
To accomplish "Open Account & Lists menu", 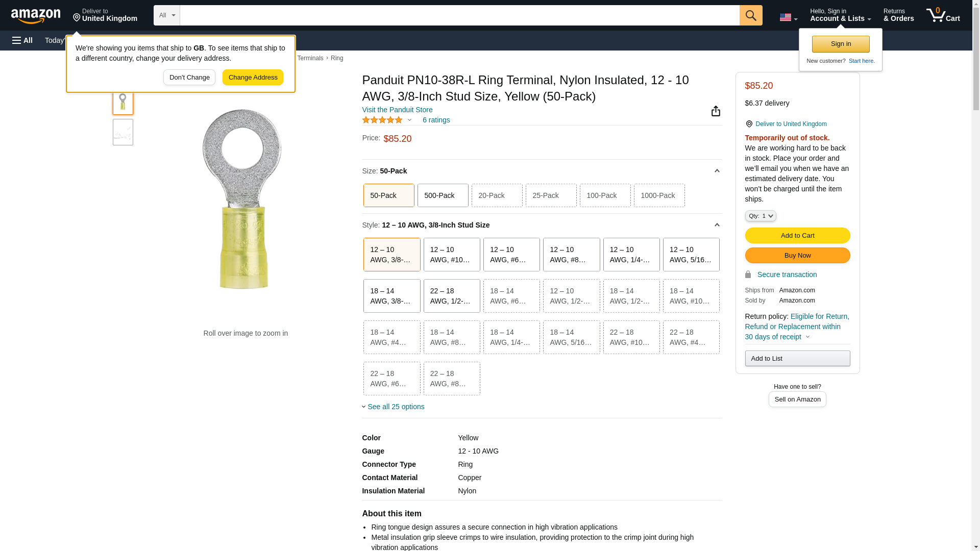I will point(840,15).
